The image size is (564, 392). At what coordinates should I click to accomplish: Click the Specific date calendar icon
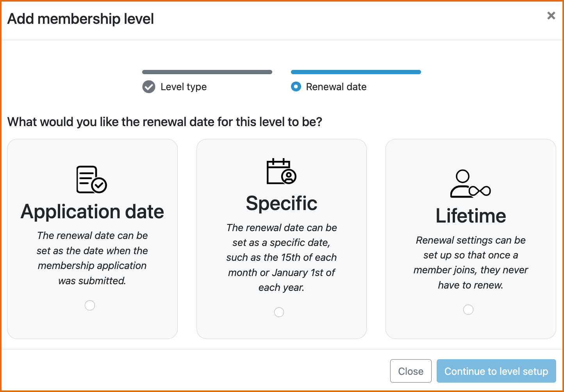click(281, 171)
